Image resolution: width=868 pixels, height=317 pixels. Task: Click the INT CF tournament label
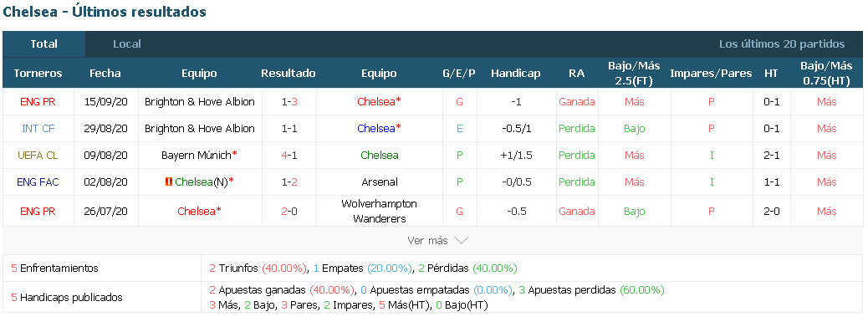pos(38,128)
